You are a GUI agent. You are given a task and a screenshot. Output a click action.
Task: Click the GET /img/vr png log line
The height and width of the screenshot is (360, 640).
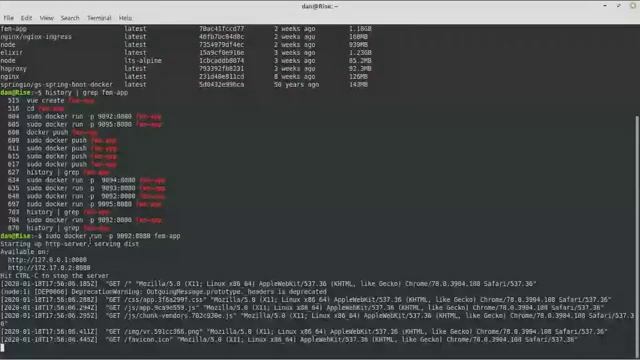[304, 331]
